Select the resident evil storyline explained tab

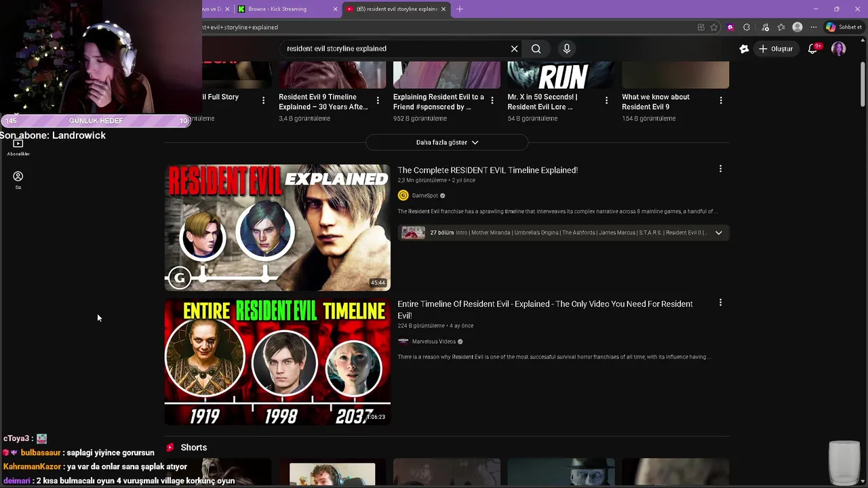(x=397, y=9)
